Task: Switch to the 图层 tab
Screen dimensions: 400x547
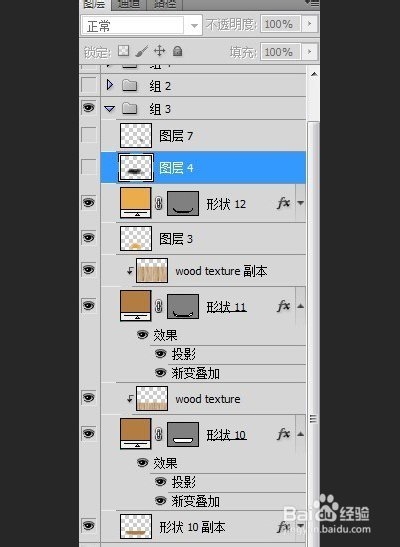Action: 95,4
